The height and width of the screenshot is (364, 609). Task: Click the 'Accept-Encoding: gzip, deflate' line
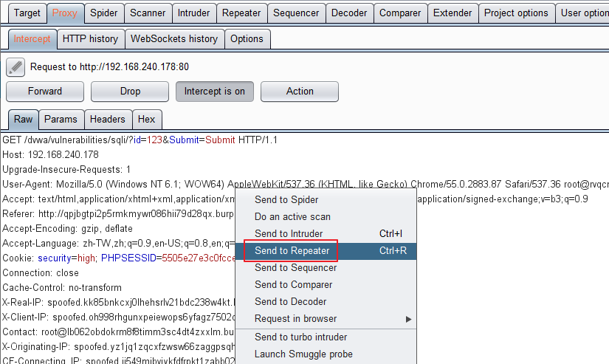[x=67, y=229]
